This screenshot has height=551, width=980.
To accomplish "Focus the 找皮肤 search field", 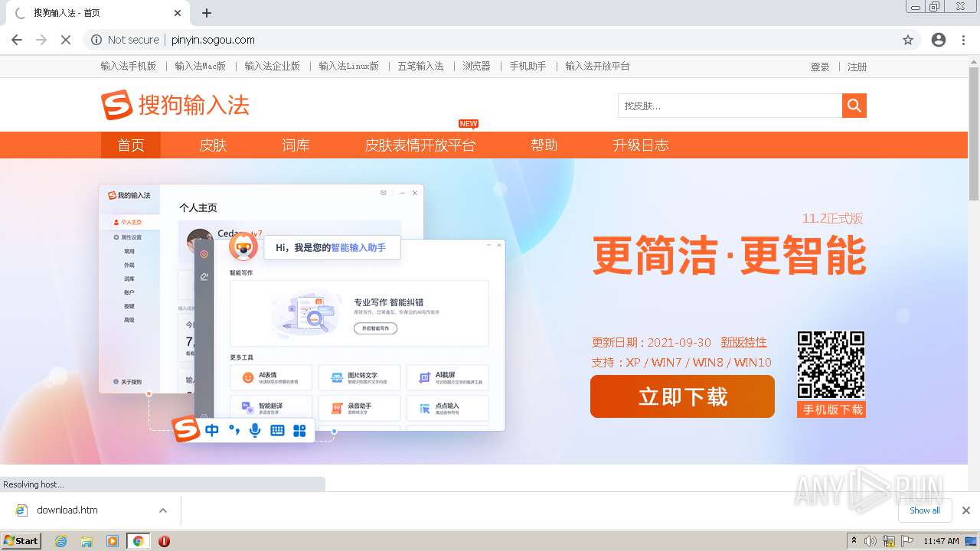I will click(x=730, y=106).
